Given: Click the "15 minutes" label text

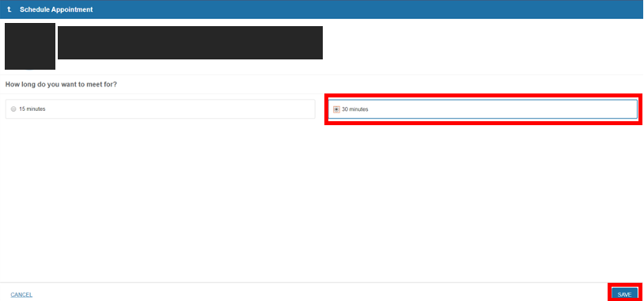Looking at the screenshot, I should (32, 109).
